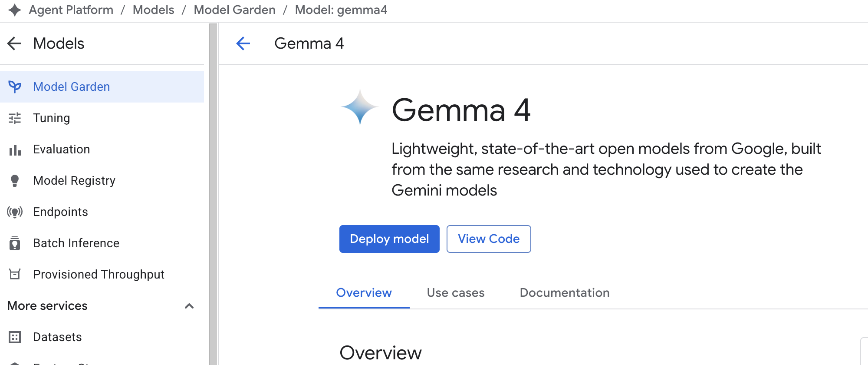Click the Models sidebar heading text

point(59,43)
